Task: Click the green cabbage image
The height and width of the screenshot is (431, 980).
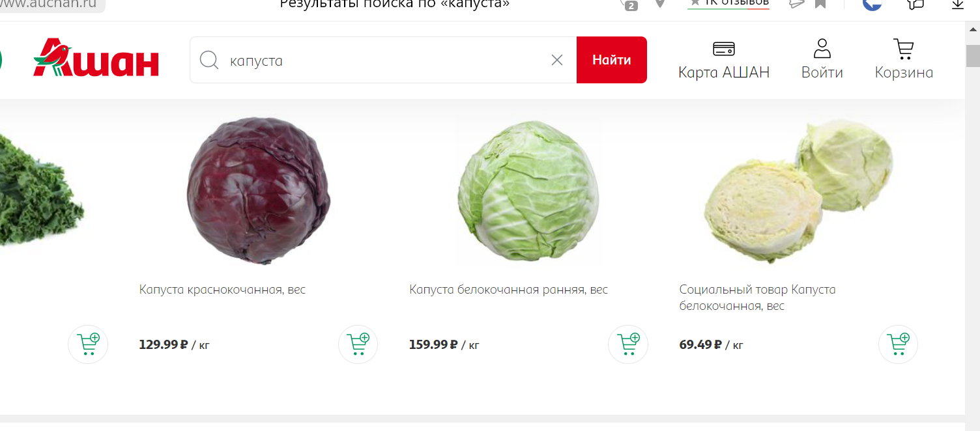Action: [528, 191]
